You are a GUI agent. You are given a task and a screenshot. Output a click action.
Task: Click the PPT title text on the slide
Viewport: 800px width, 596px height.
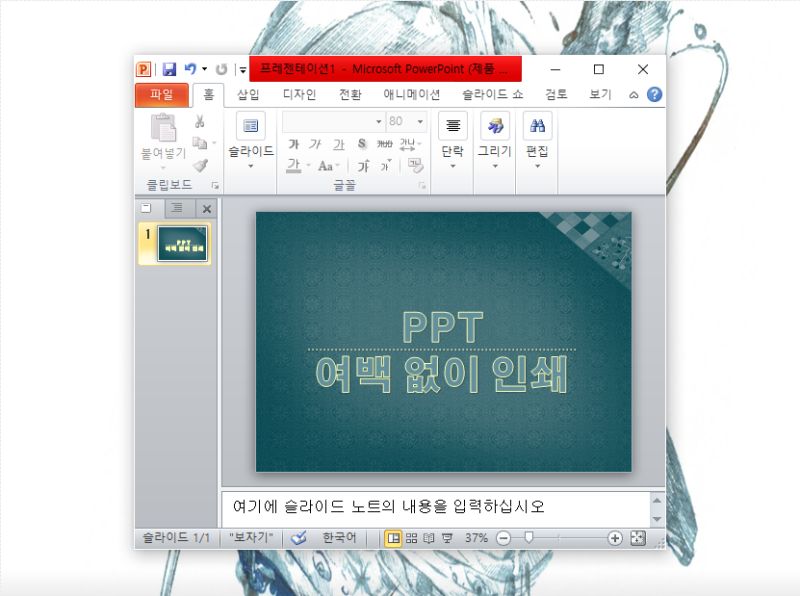(x=442, y=328)
